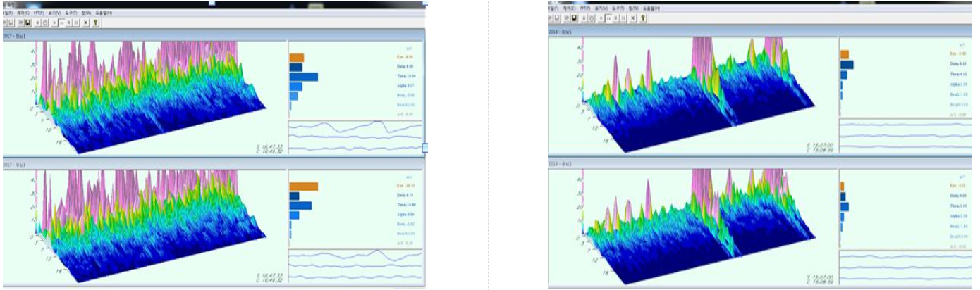Click the 3D spectrum plot in 2017 upper panel

(x=145, y=96)
